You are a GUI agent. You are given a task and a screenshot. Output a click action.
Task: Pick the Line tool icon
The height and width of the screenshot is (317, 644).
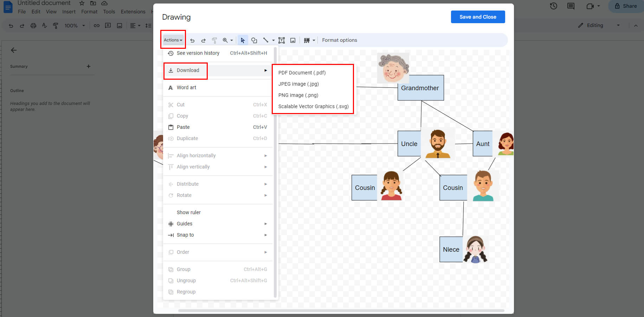click(x=266, y=40)
